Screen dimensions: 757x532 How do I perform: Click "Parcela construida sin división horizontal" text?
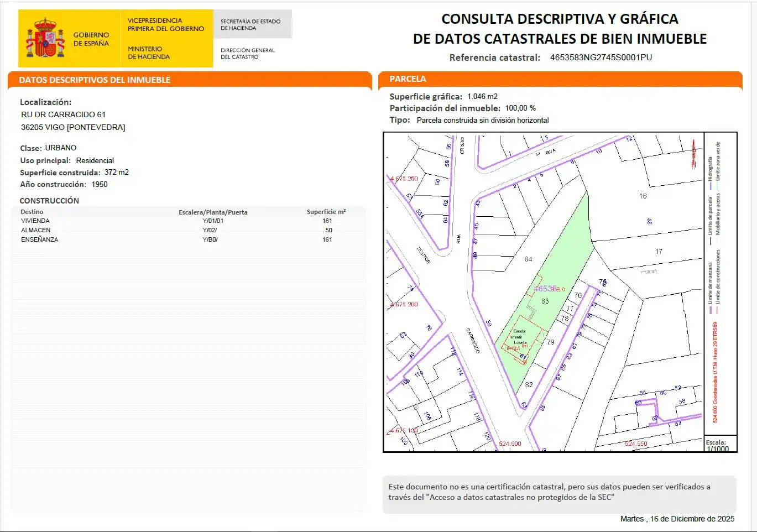(483, 120)
